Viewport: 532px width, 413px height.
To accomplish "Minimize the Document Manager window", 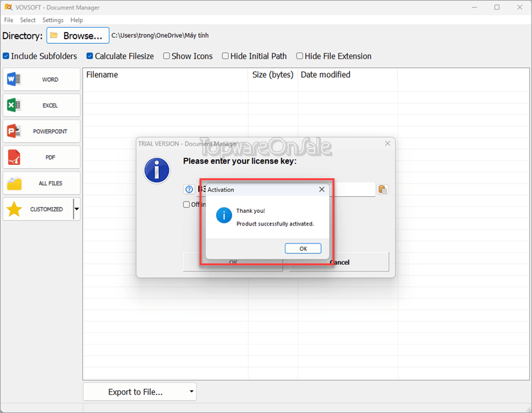I will tap(474, 7).
